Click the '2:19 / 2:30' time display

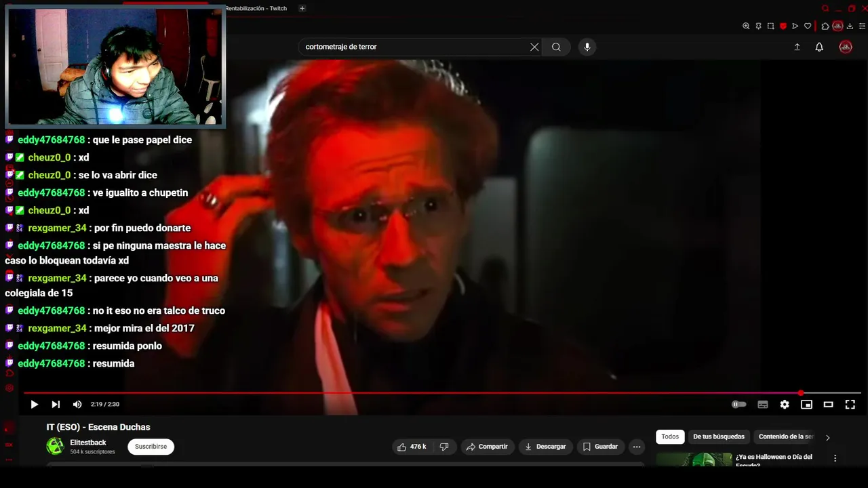coord(105,405)
